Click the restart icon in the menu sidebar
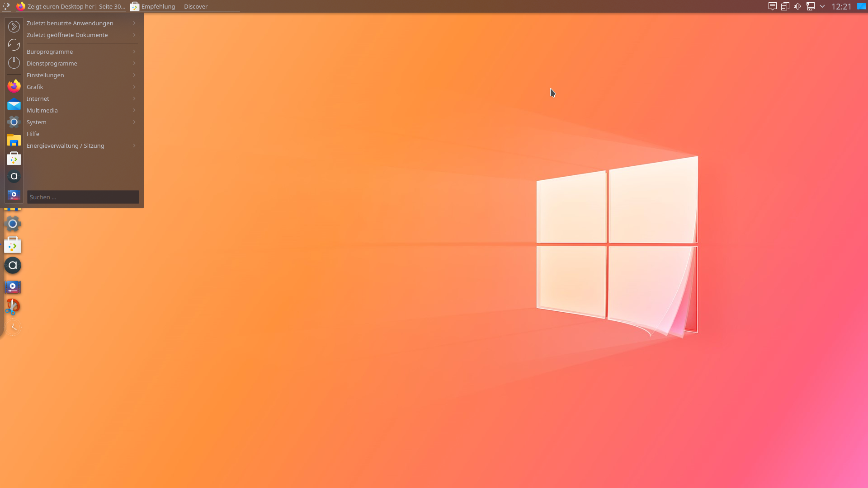The image size is (868, 488). point(14,45)
